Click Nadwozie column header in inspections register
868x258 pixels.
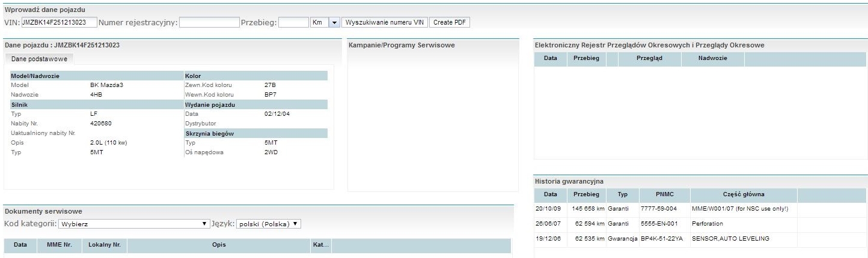pos(712,59)
